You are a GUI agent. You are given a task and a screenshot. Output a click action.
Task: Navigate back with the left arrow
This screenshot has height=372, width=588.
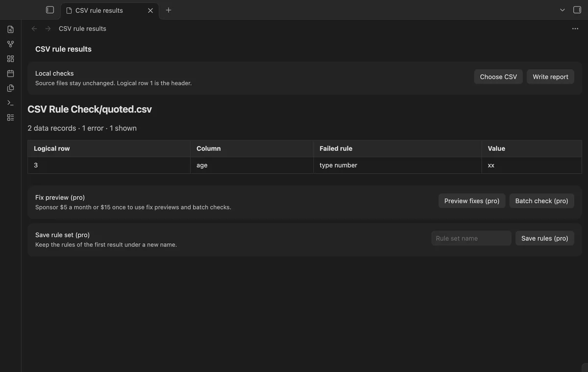click(34, 28)
